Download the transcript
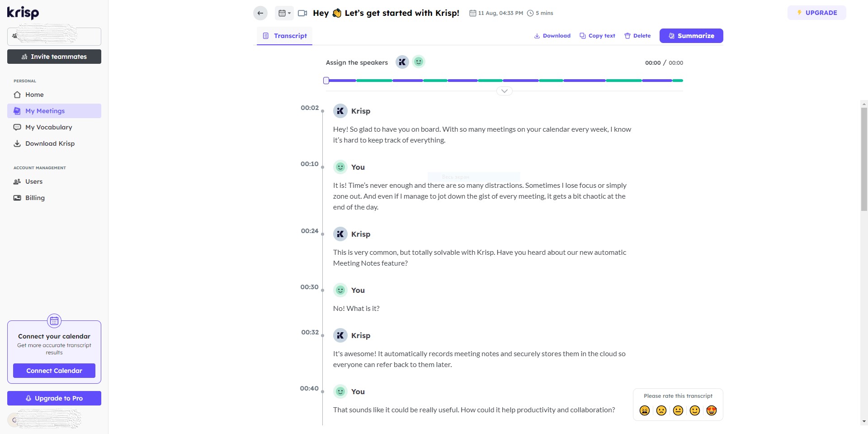Viewport: 868px width, 434px height. [552, 36]
